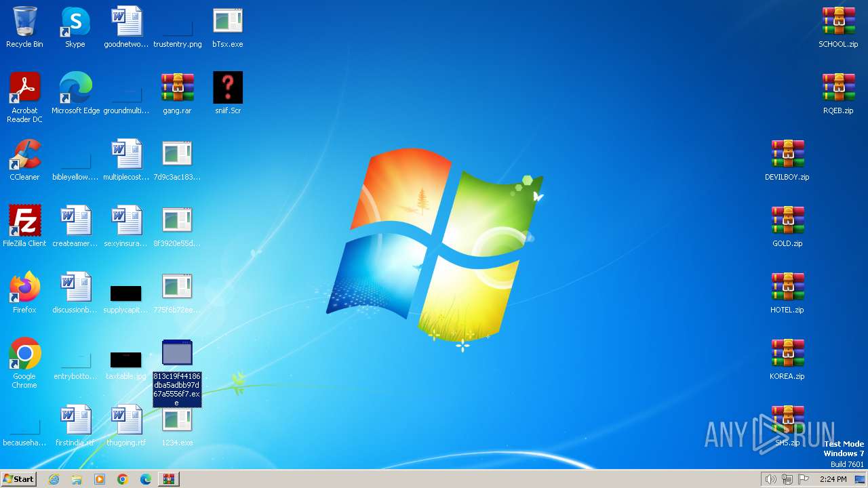Select the discussionb... Word document
868x488 pixels.
click(75, 287)
